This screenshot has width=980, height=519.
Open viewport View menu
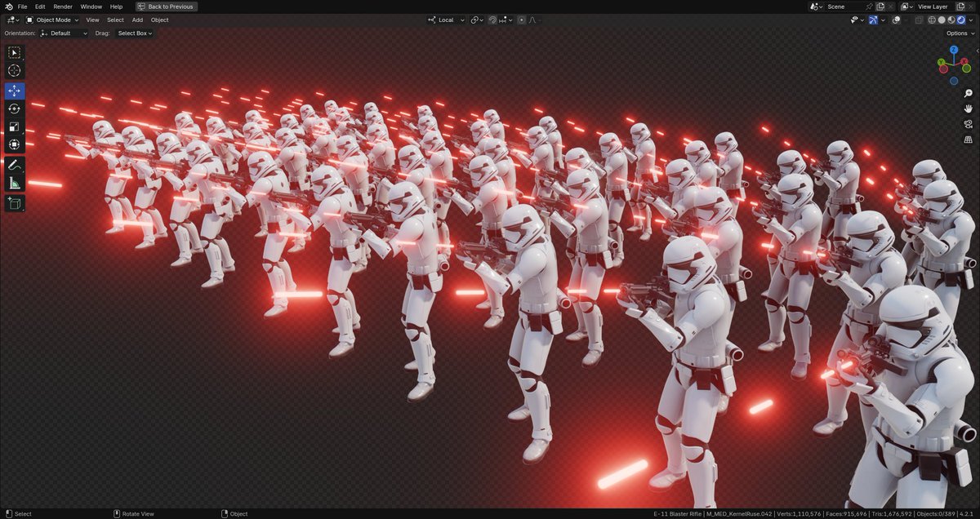click(93, 20)
